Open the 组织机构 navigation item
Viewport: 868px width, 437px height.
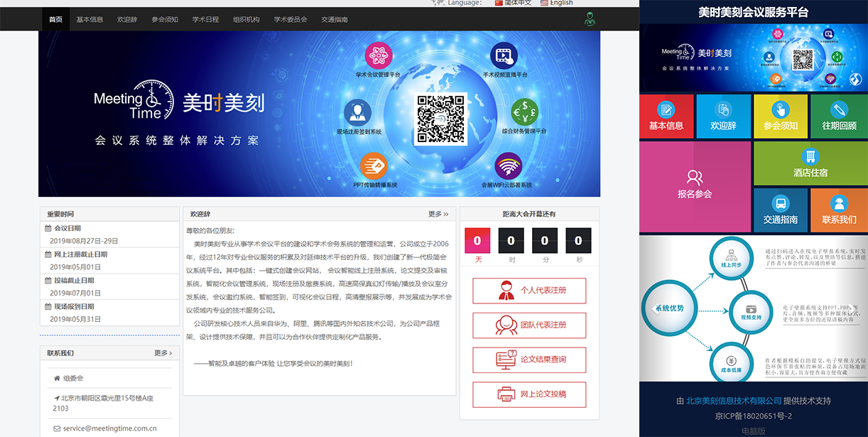246,20
